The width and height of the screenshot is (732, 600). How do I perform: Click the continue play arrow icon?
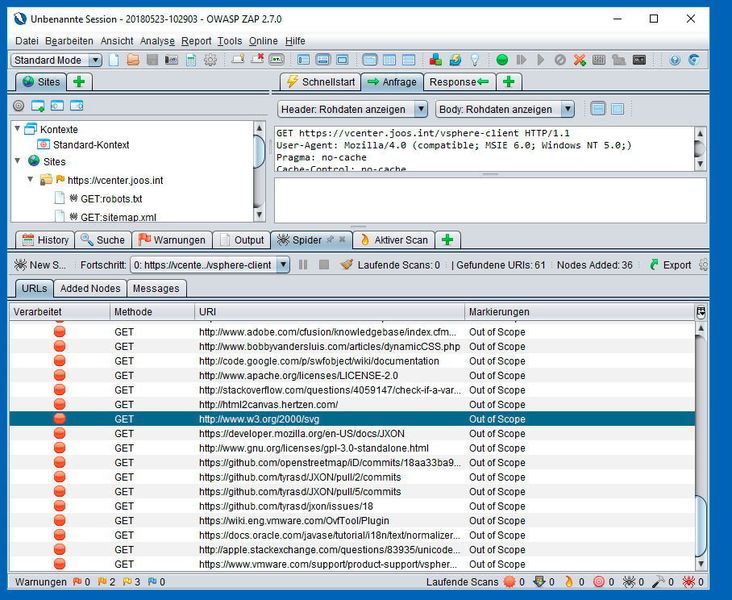coord(541,60)
